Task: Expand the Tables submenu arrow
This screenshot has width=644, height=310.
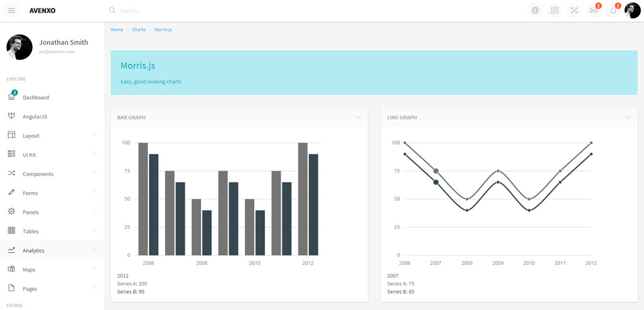Action: click(x=94, y=230)
